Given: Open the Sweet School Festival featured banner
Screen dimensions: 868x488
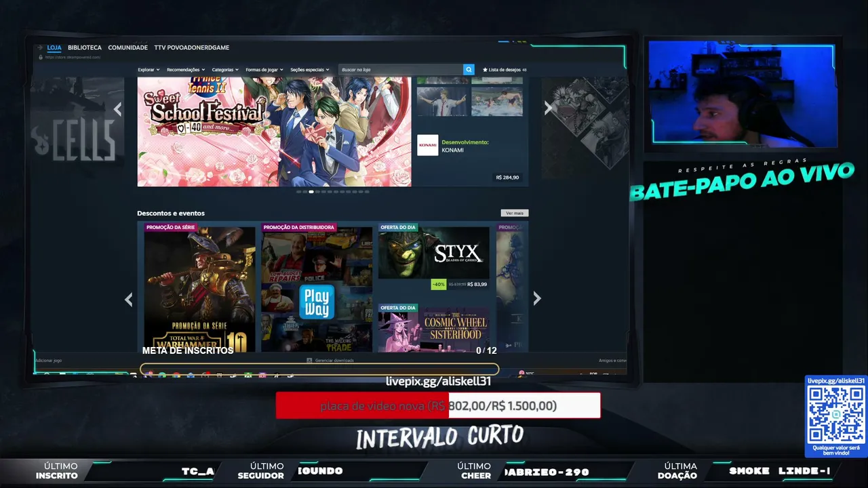Looking at the screenshot, I should (274, 131).
